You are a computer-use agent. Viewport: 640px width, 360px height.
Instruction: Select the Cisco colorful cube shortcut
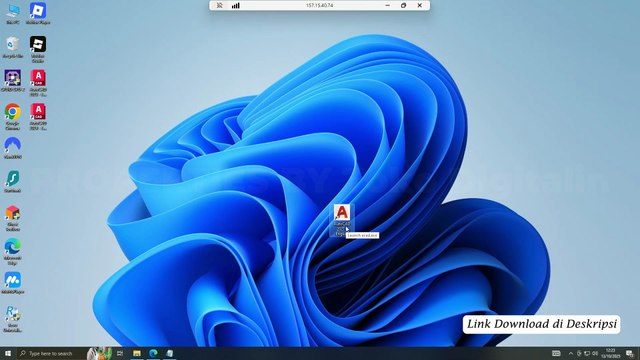[x=13, y=218]
